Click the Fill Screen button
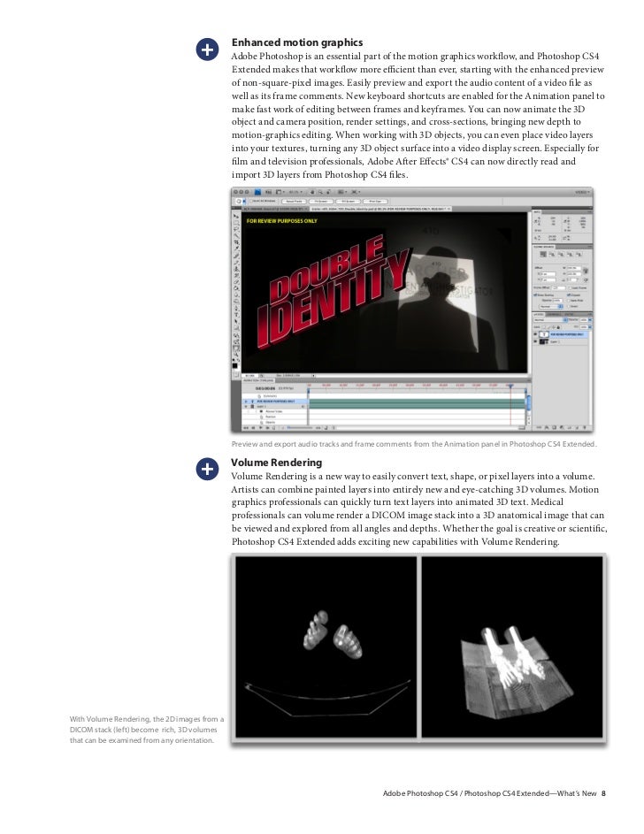 (349, 202)
